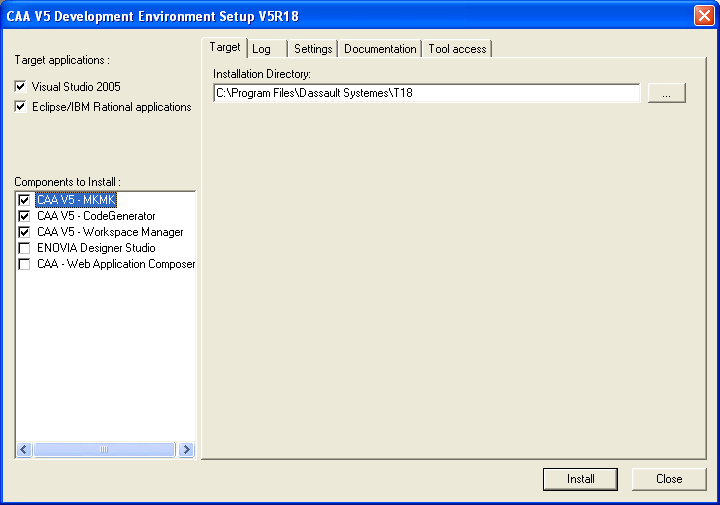
Task: Uncheck the Visual Studio 2005 checkbox
Action: 20,86
